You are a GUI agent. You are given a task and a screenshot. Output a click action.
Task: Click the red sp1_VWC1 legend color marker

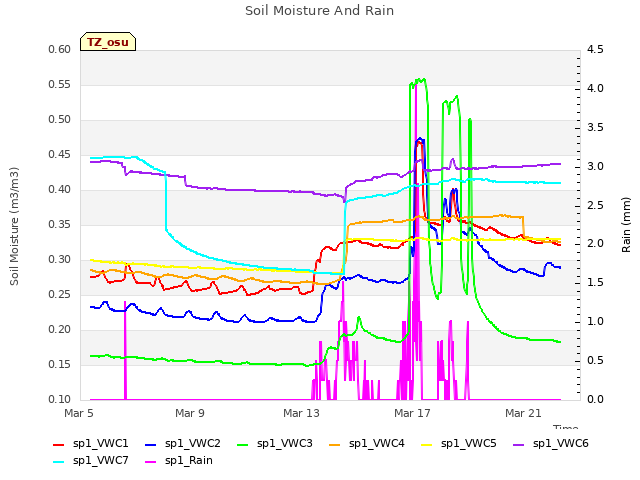point(59,444)
